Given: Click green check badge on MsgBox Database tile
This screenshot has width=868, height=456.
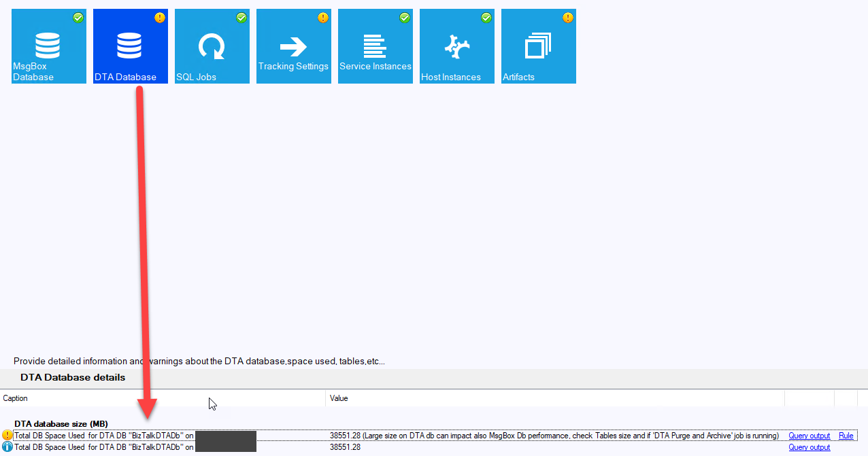Looking at the screenshot, I should coord(78,18).
